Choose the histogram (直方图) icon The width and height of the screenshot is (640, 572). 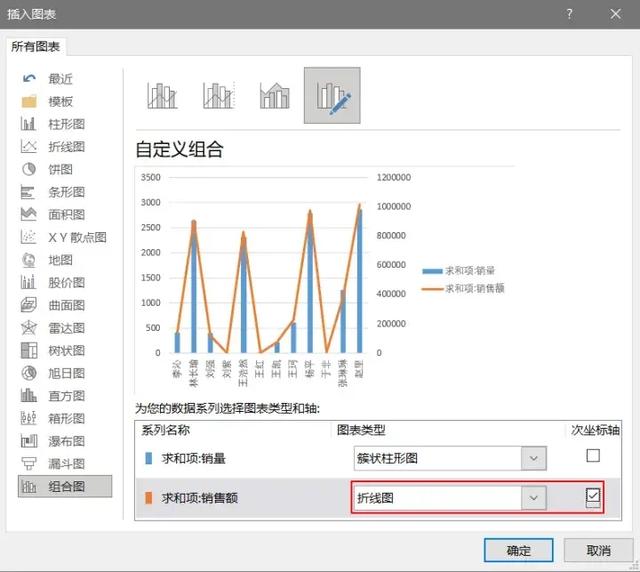(x=29, y=395)
